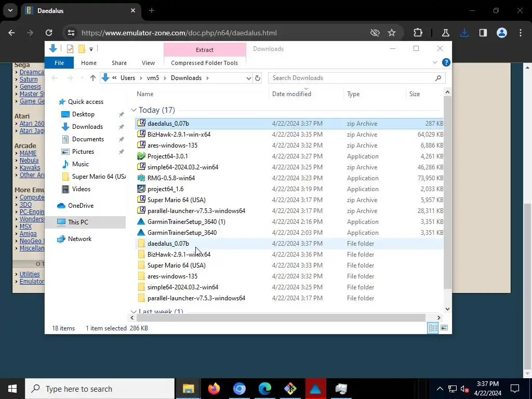Click the project64_1.6 application icon

[141, 189]
